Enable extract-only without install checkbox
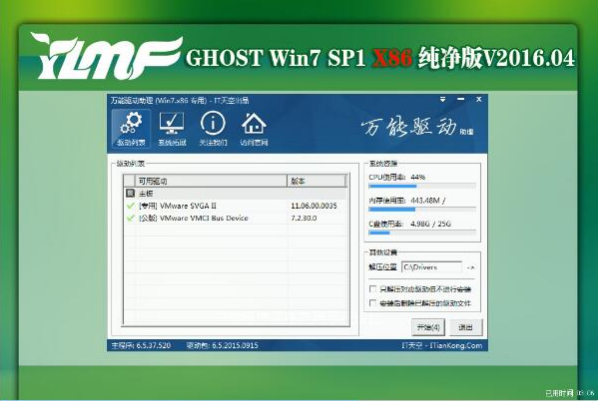The height and width of the screenshot is (401, 598). (373, 289)
